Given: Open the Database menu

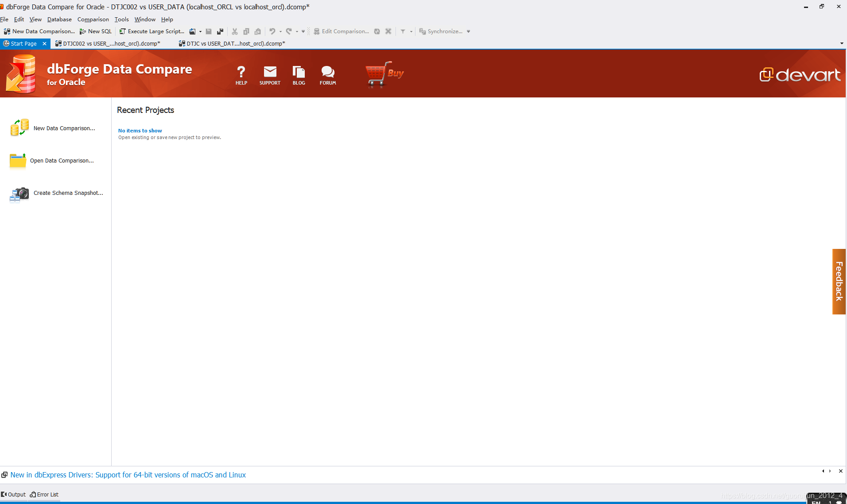Looking at the screenshot, I should coord(59,19).
